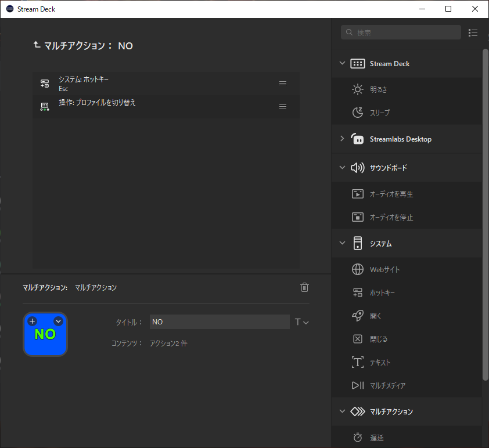
Task: Expand the Streamlabs Desktop category
Action: click(342, 139)
